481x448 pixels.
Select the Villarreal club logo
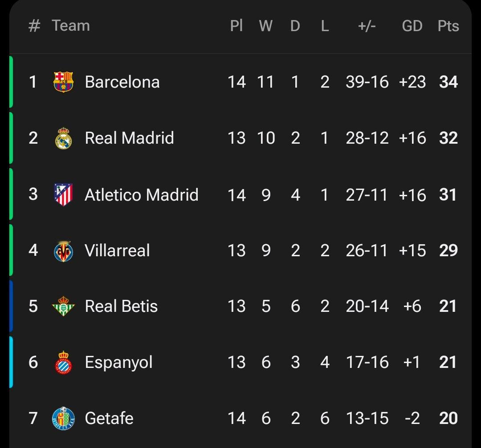tap(63, 250)
